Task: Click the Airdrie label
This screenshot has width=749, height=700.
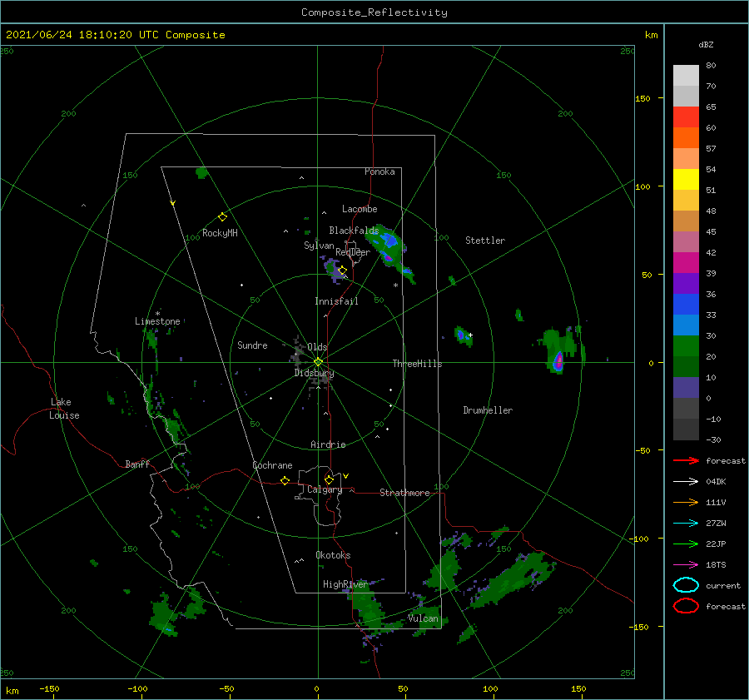Action: (x=328, y=444)
